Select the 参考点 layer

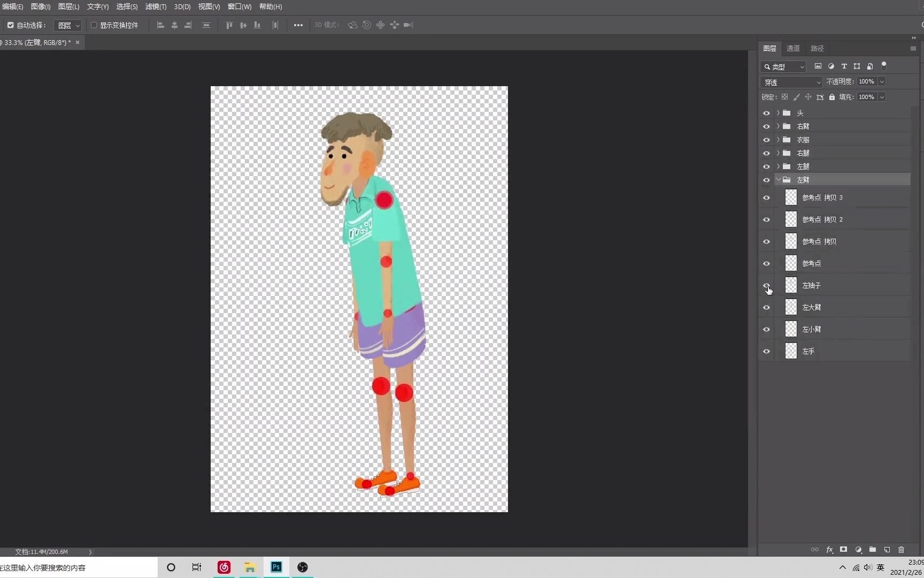point(843,263)
